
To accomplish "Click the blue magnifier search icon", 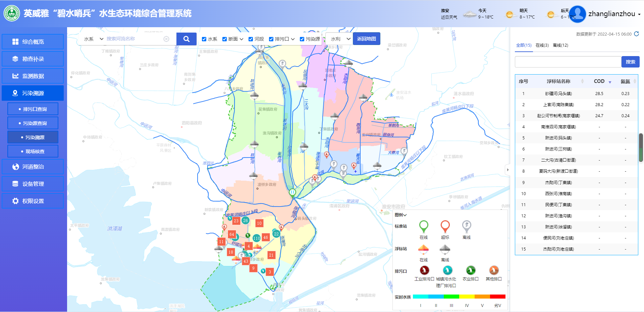I will click(186, 39).
